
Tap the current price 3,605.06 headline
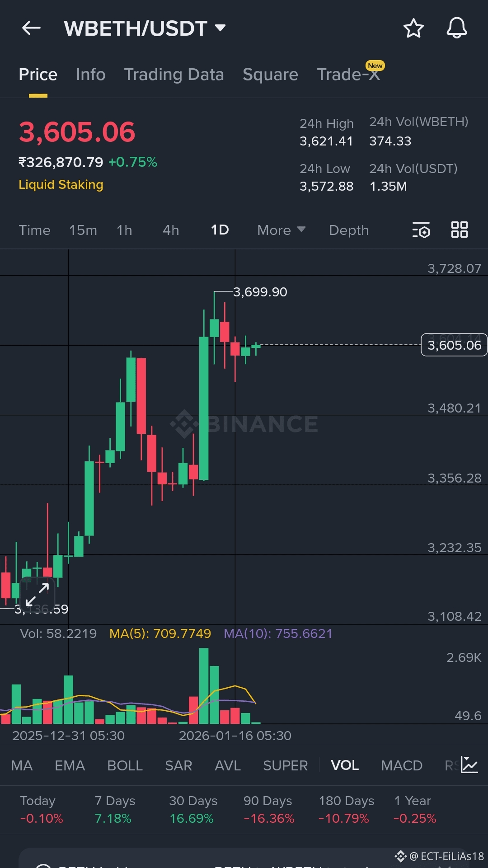77,132
